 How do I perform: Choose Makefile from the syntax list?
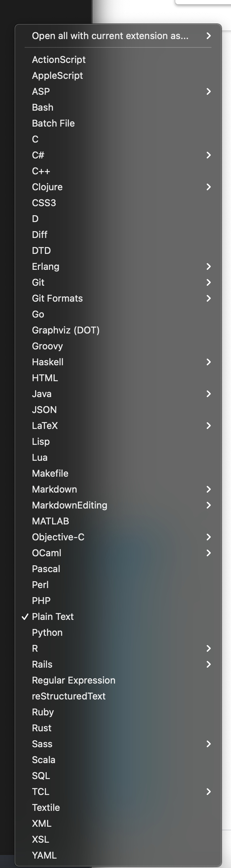(x=50, y=473)
